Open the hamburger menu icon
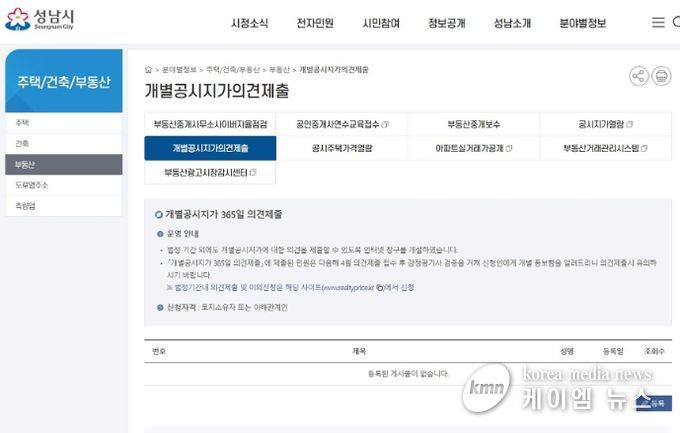The image size is (680, 433). (658, 22)
